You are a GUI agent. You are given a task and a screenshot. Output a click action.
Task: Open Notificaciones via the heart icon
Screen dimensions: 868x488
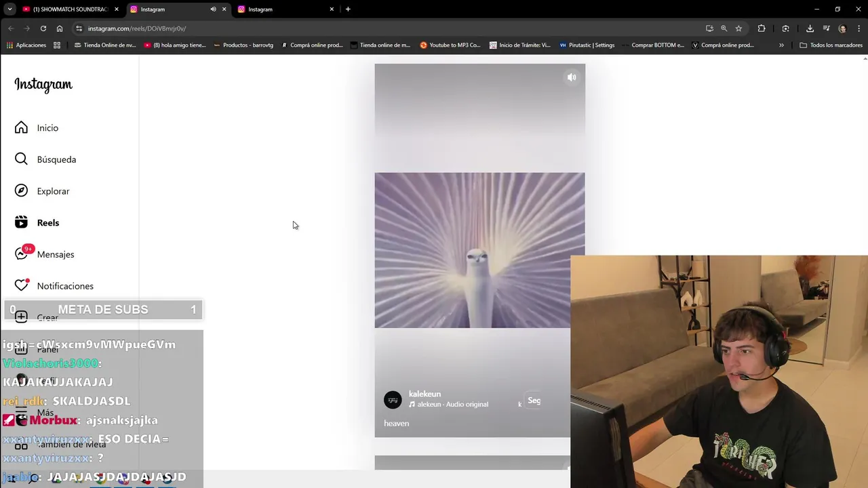coord(21,285)
